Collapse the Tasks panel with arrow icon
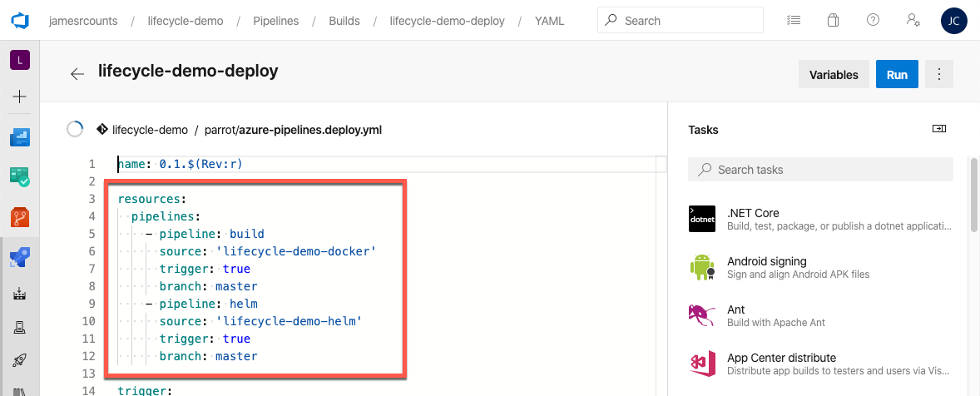The width and height of the screenshot is (980, 396). tap(938, 129)
